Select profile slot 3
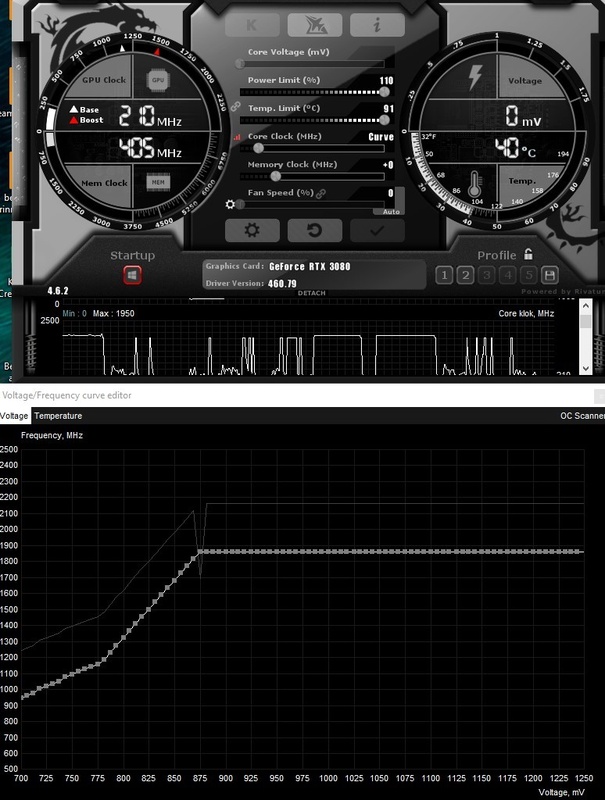 [x=487, y=276]
